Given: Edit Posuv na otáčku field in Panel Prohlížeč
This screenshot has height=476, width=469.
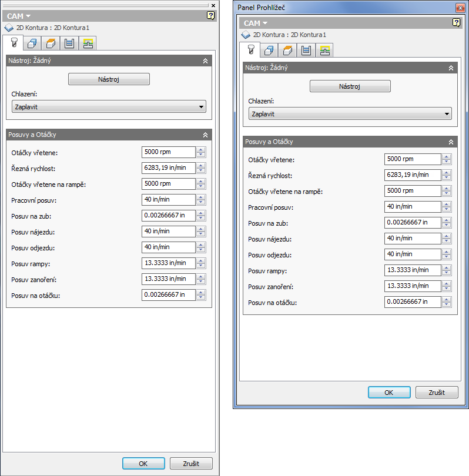Looking at the screenshot, I should 413,301.
